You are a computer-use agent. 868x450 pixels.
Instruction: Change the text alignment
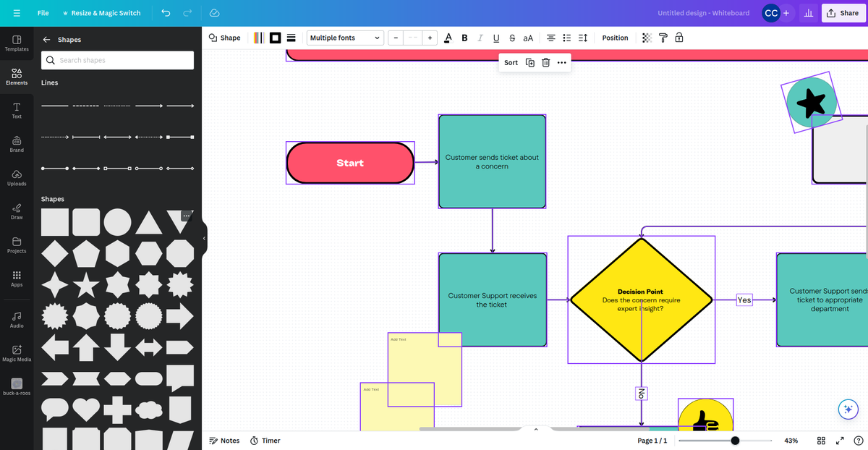coord(551,38)
